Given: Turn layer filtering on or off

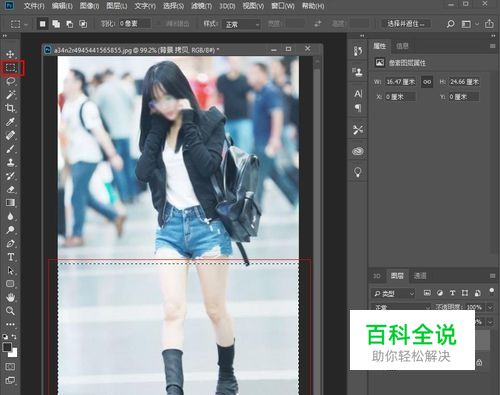Looking at the screenshot, I should tap(491, 291).
